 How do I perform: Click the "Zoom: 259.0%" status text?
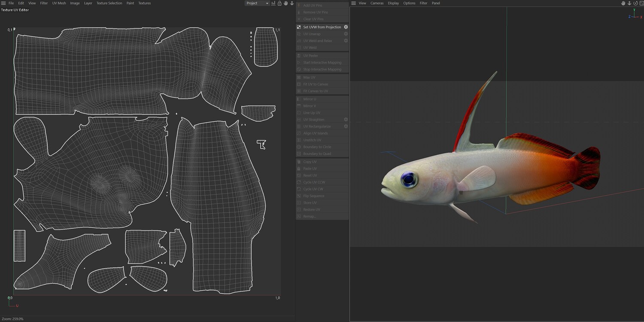(x=12, y=319)
